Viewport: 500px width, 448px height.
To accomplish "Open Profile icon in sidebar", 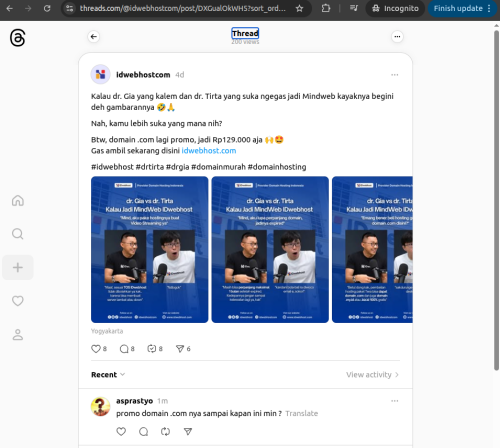I will pos(18,334).
